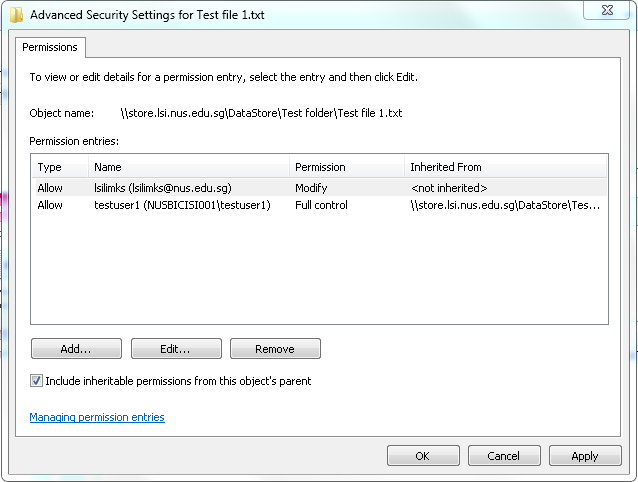Click the <not inherited> cell
The width and height of the screenshot is (638, 482).
pyautogui.click(x=449, y=188)
